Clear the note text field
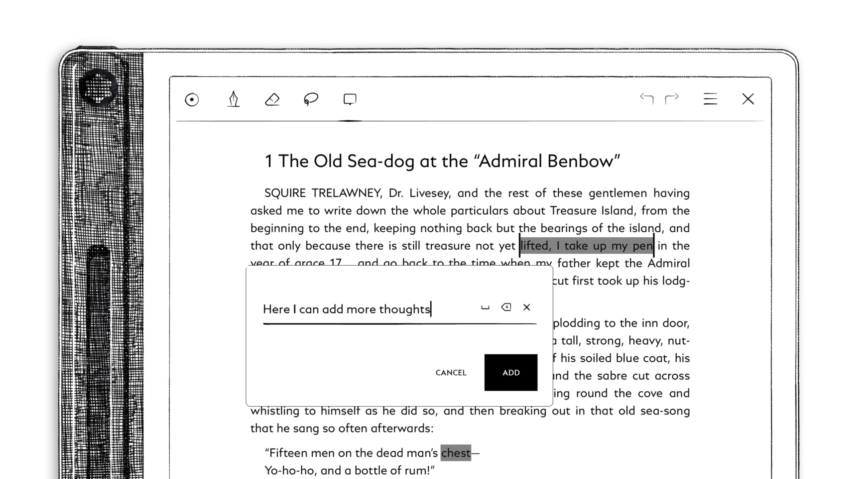The width and height of the screenshot is (868, 479). click(526, 307)
